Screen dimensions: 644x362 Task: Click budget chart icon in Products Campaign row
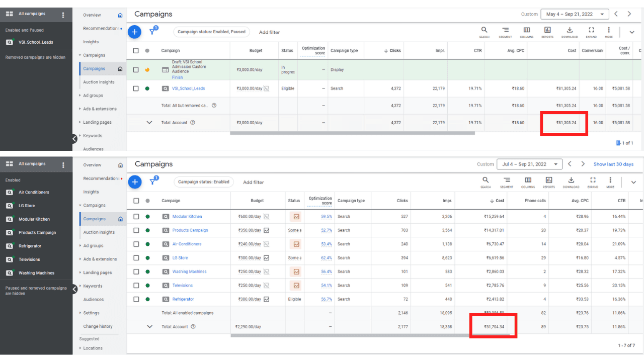pos(266,230)
